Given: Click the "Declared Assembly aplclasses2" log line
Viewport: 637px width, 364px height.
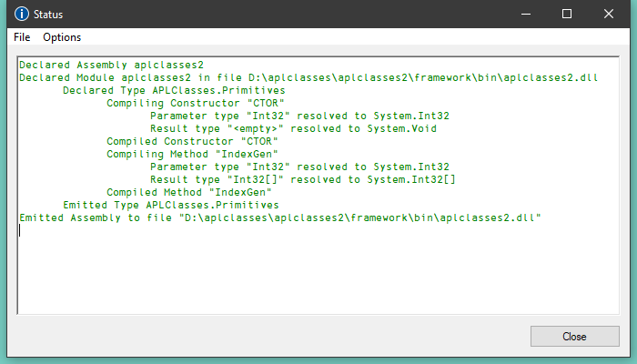Looking at the screenshot, I should pyautogui.click(x=111, y=66).
